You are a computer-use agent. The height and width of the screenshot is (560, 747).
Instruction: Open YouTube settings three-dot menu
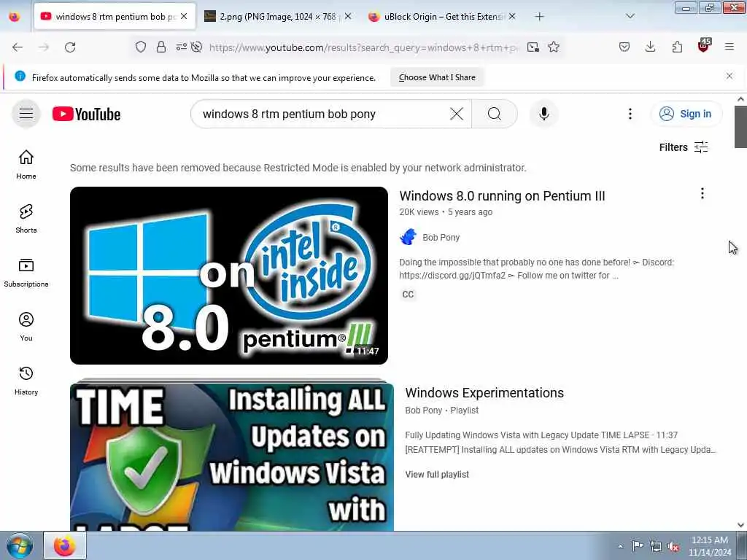pos(630,114)
